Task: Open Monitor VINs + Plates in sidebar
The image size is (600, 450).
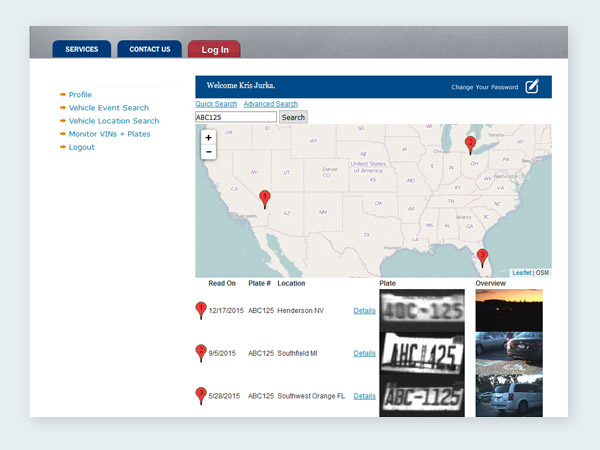Action: (109, 134)
